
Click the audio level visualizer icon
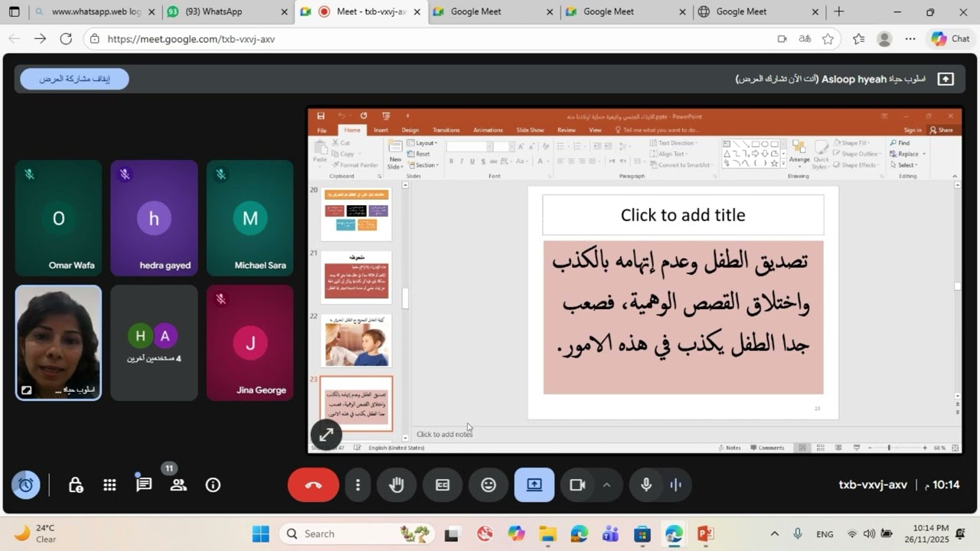(675, 485)
